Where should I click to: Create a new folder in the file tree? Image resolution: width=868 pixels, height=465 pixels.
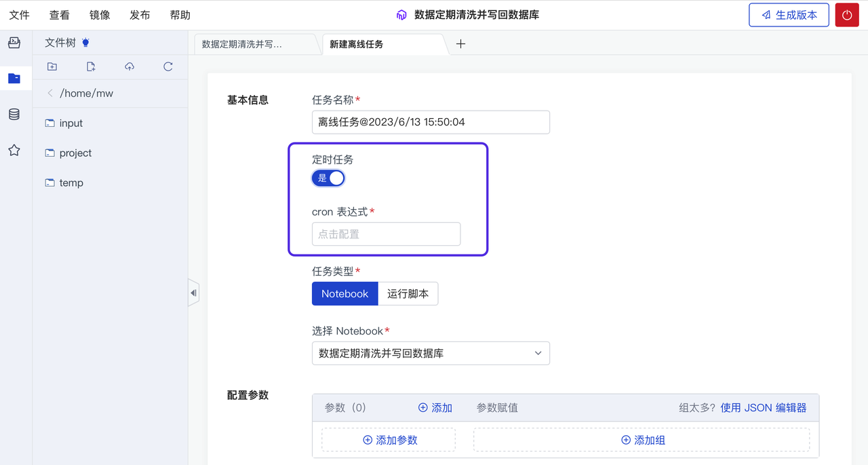52,67
